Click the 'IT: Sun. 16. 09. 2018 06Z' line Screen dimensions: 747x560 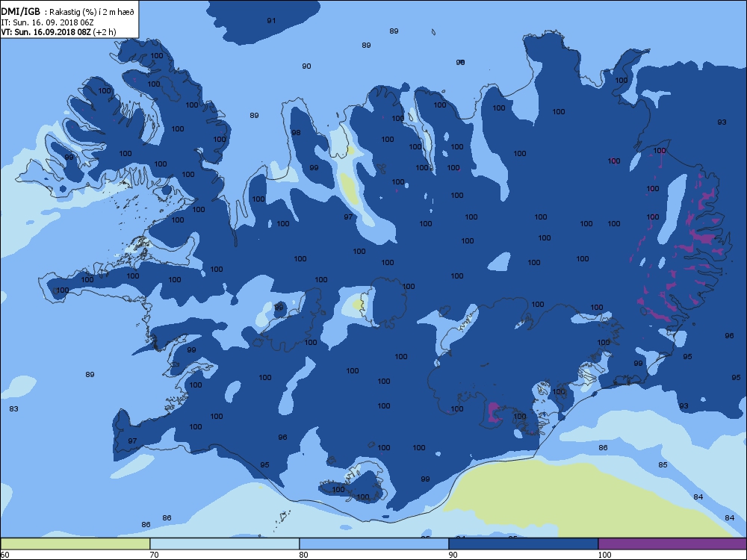click(47, 22)
